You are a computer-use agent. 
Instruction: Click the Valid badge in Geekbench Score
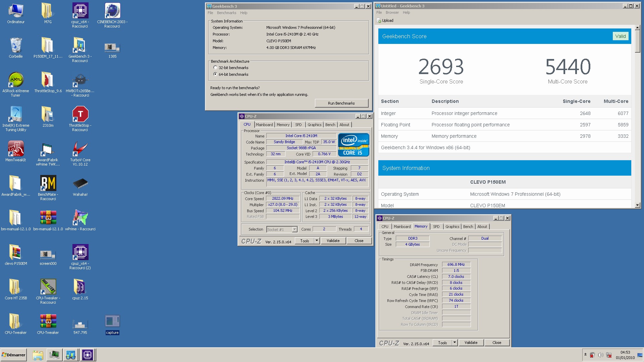[620, 36]
